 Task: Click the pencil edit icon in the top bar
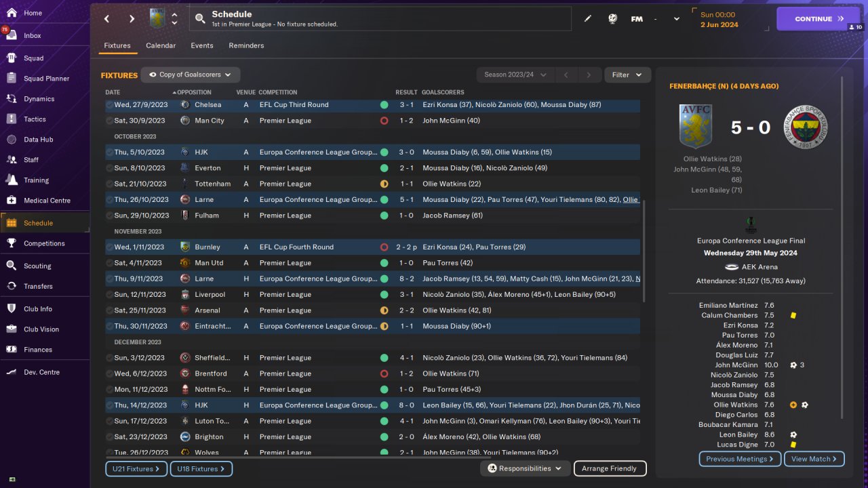tap(588, 19)
